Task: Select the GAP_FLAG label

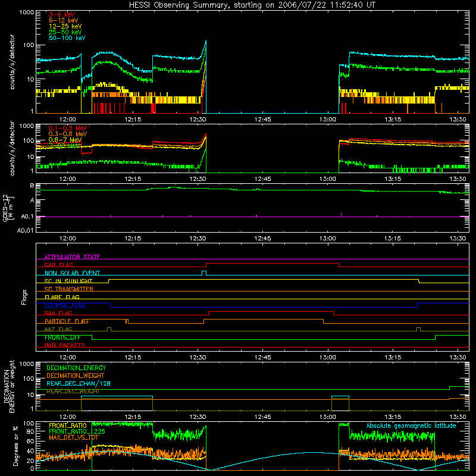Action: 58,265
